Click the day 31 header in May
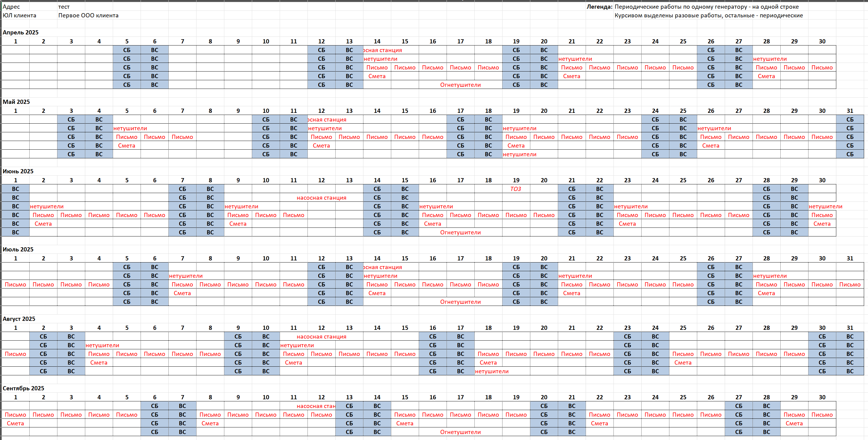The image size is (868, 440). [x=850, y=111]
